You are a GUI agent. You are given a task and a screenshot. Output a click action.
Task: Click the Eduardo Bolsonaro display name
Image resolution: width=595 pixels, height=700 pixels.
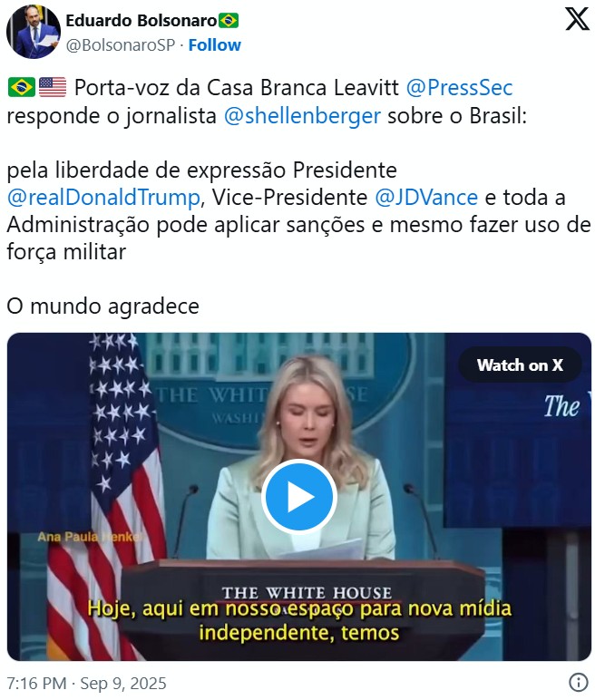pos(141,21)
